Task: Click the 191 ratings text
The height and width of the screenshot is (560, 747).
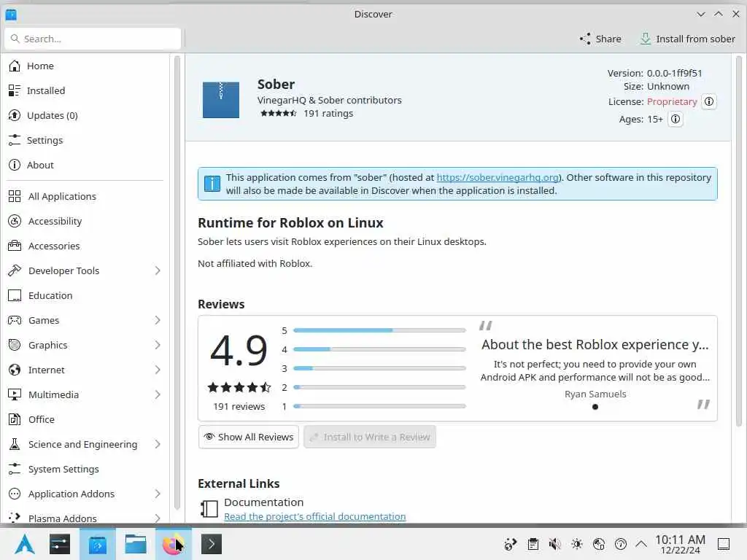Action: (328, 113)
